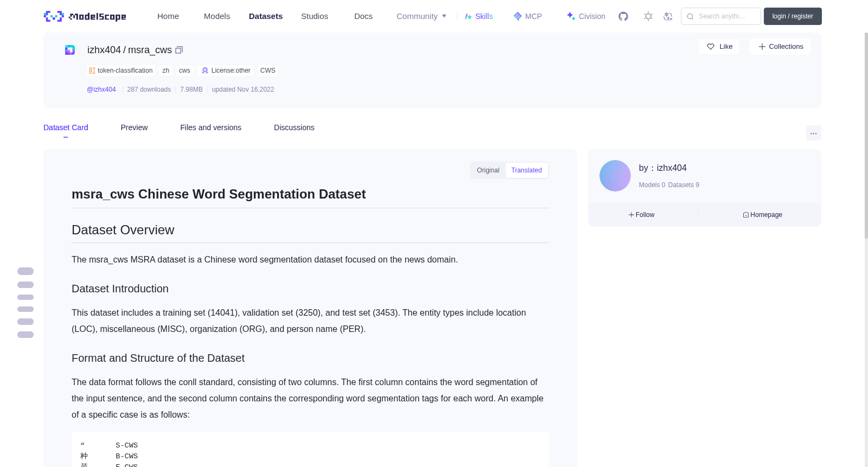This screenshot has height=467, width=868.
Task: Switch to the Dataset Card tab
Action: tap(66, 127)
